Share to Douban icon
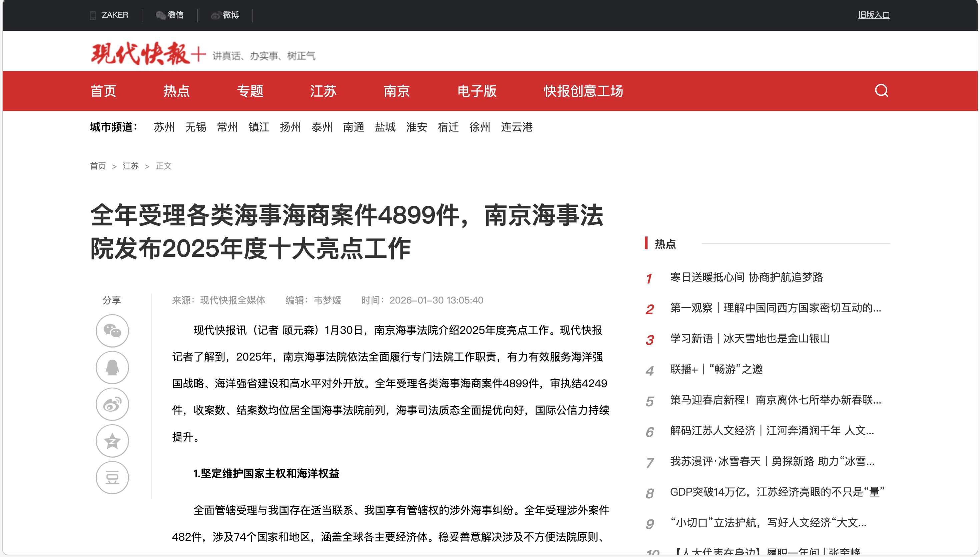980x557 pixels. 112,477
